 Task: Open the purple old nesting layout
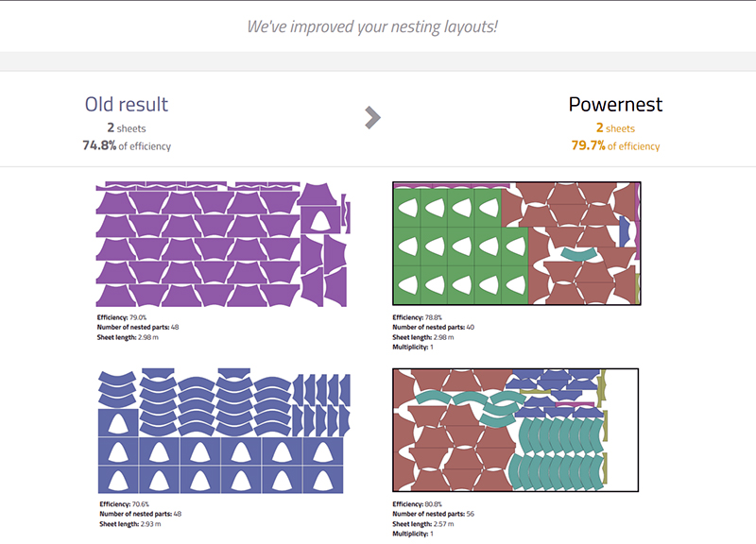[222, 244]
